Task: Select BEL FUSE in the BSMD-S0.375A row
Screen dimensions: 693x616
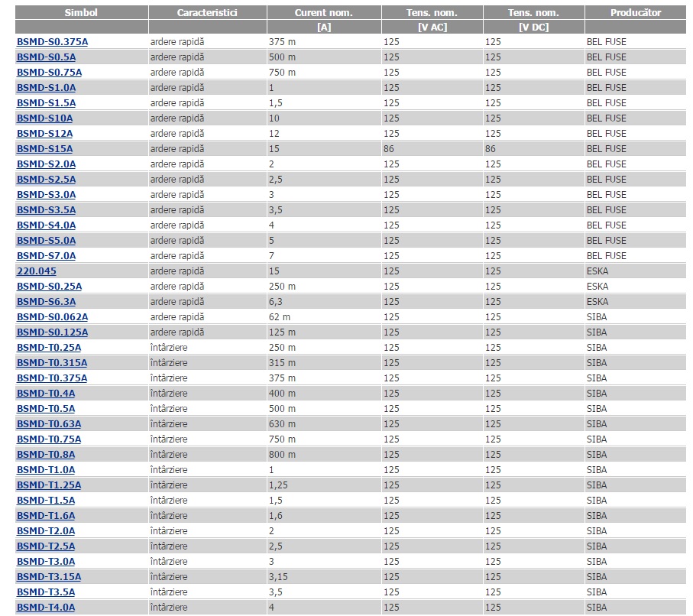Action: coord(607,42)
